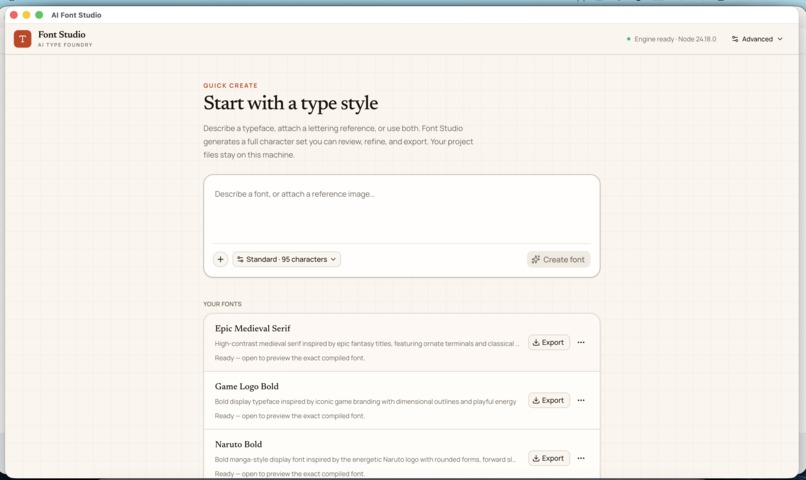
Task: Export the Epic Medieval Serif font
Action: click(x=548, y=342)
